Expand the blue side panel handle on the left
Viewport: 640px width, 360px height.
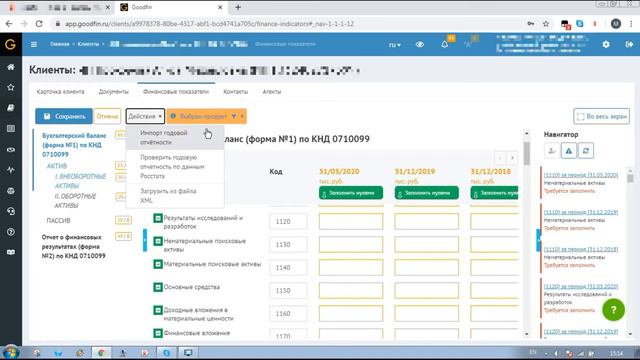pos(145,240)
